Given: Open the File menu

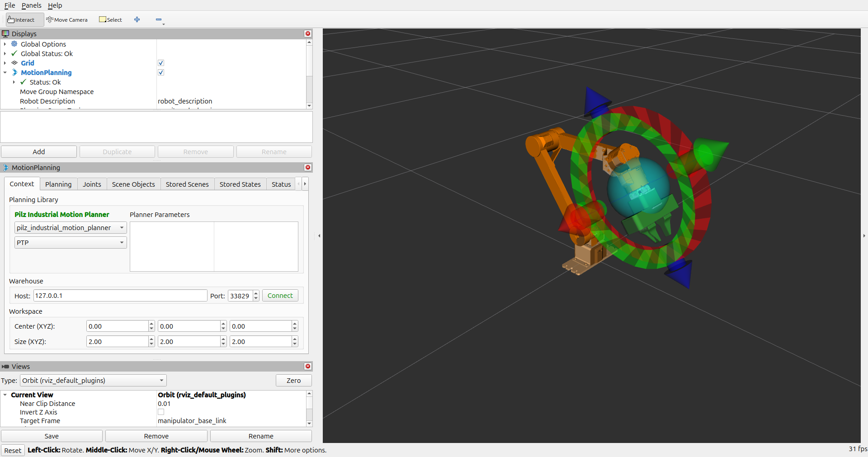Looking at the screenshot, I should tap(9, 5).
